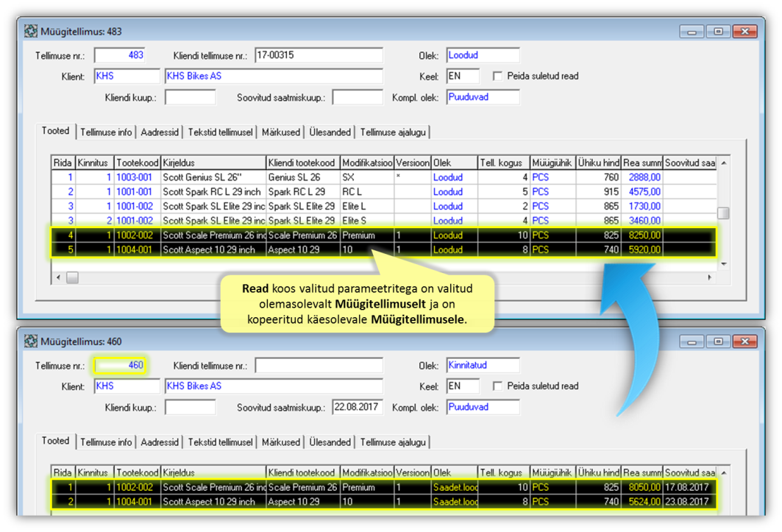Click vertical scrollbar thumb in order 483 table

(x=724, y=213)
